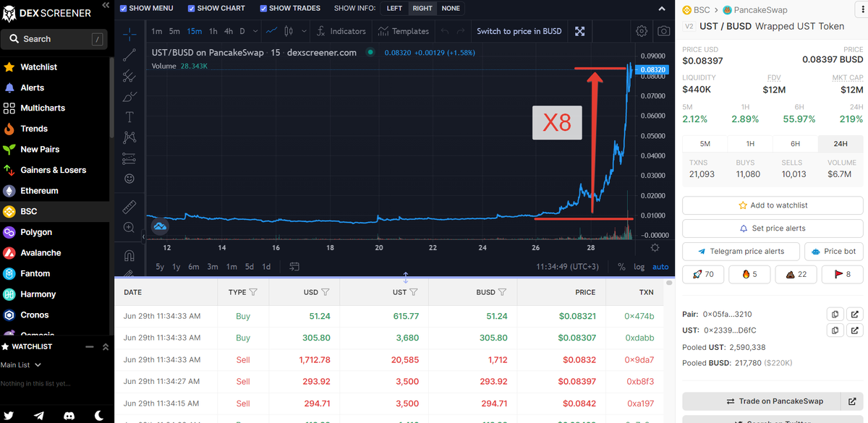Set show info to NONE
The height and width of the screenshot is (423, 868).
(451, 9)
